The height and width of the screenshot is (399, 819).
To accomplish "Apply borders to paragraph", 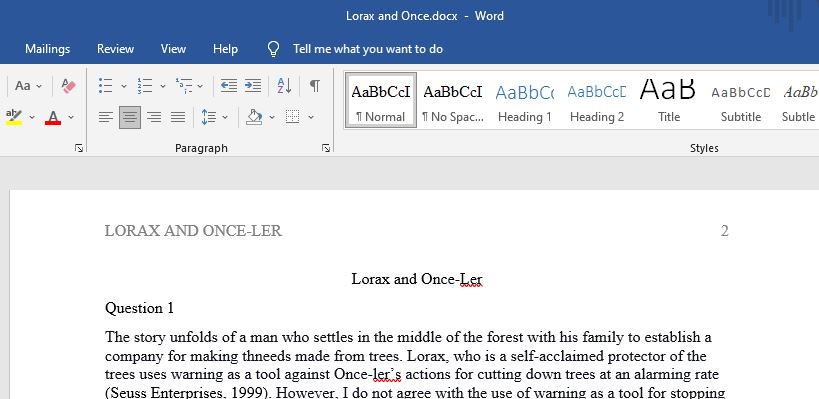I will [x=292, y=117].
